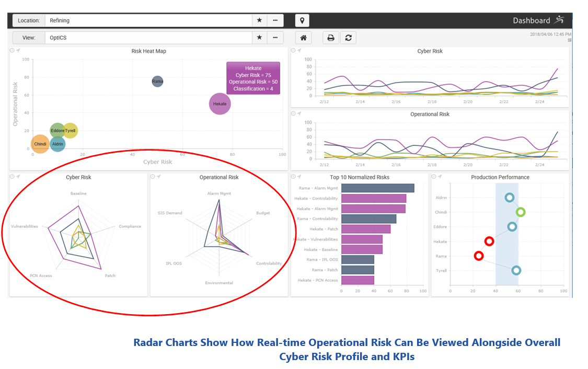Print the dashboard with the printer icon
The height and width of the screenshot is (369, 588).
[x=331, y=38]
